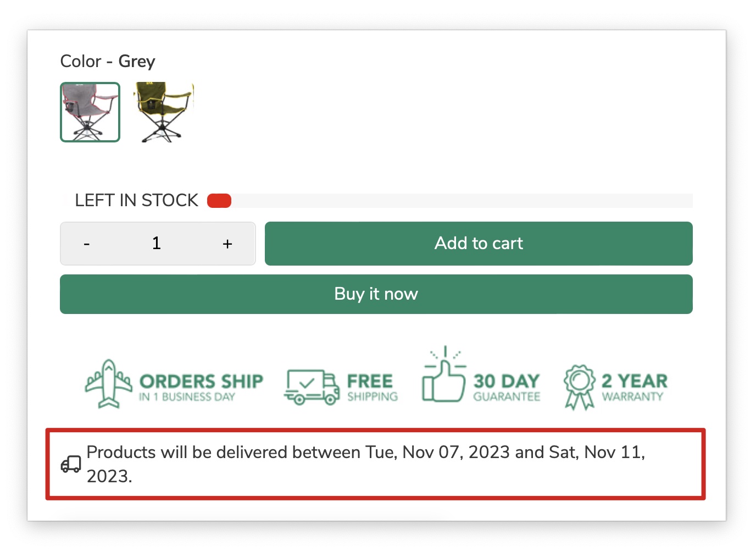Viewport: 756px width, 551px height.
Task: Click the quantity number field
Action: (x=157, y=244)
